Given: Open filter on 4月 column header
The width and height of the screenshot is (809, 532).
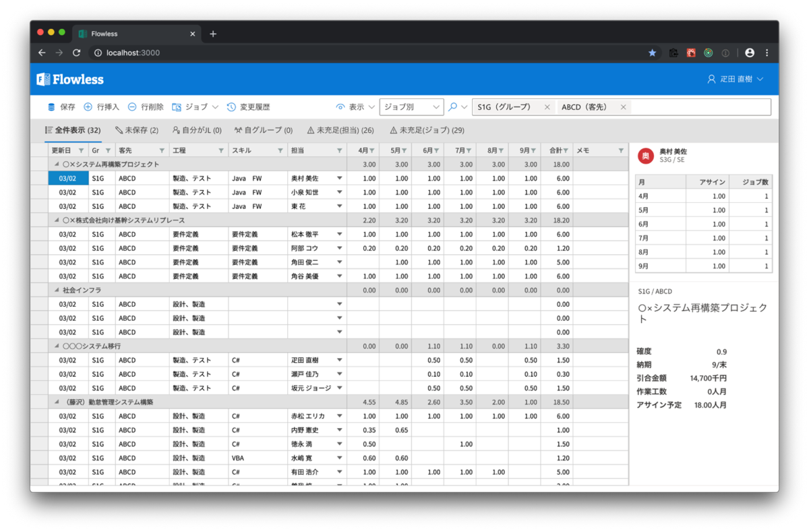Looking at the screenshot, I should tap(372, 151).
